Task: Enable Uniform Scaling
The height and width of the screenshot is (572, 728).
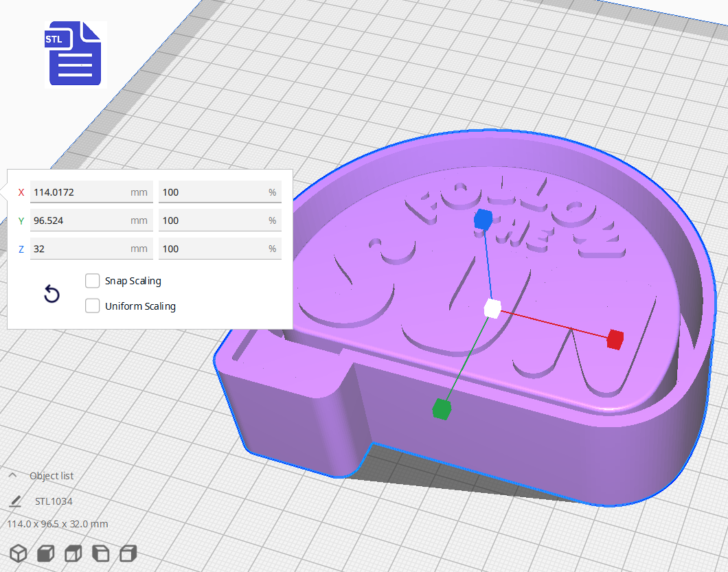Action: (93, 306)
